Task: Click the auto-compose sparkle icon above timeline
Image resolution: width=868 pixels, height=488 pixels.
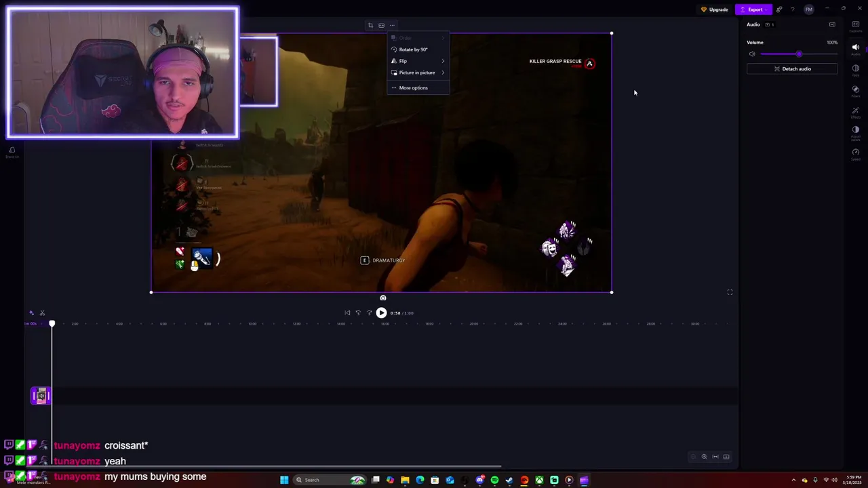Action: [x=31, y=312]
